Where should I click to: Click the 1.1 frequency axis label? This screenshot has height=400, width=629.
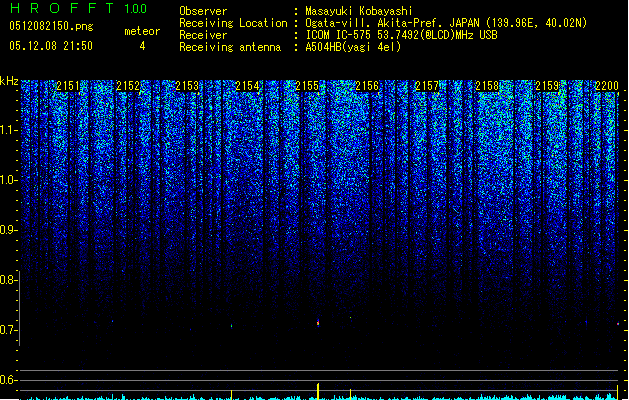8,130
